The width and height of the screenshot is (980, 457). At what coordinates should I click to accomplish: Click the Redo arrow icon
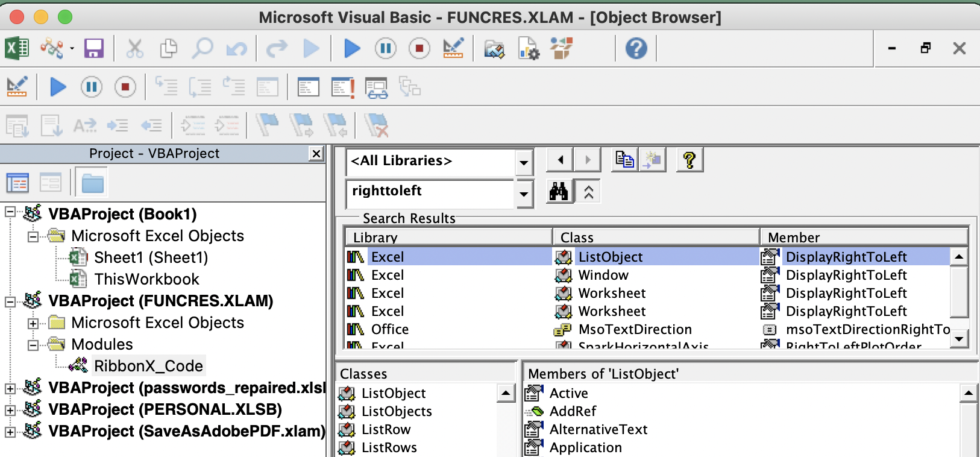[x=277, y=48]
